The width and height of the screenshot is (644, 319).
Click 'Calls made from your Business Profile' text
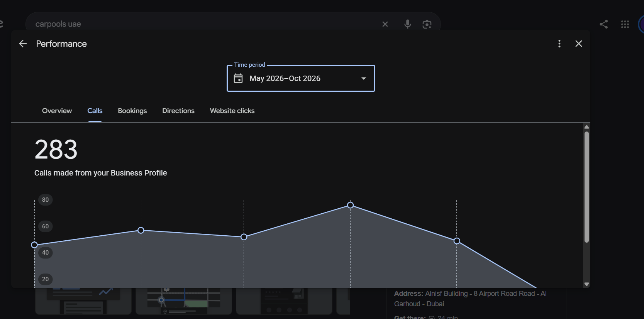pyautogui.click(x=100, y=173)
